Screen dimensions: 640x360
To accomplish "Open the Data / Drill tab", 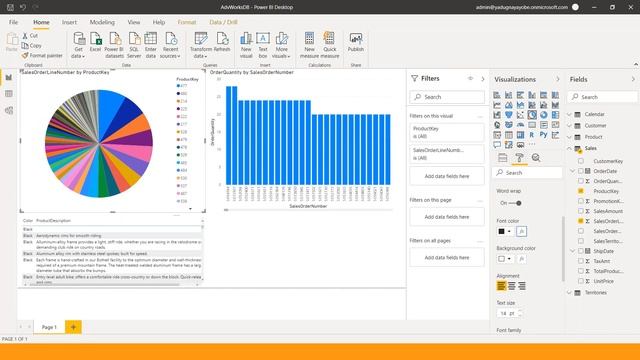I will pyautogui.click(x=223, y=22).
